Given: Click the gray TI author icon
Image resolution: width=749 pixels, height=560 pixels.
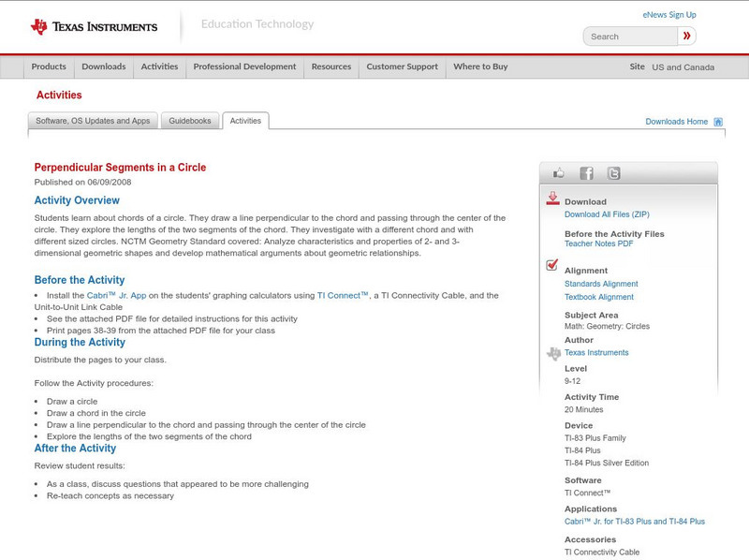Looking at the screenshot, I should [x=553, y=354].
